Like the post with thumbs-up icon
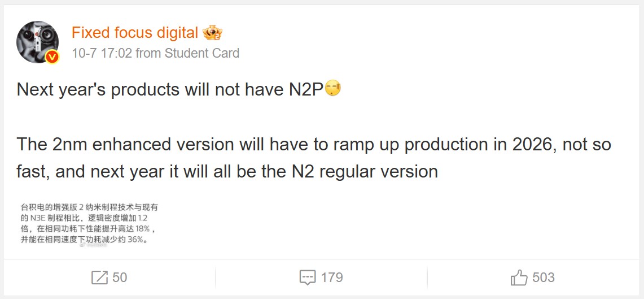Image resolution: width=644 pixels, height=299 pixels. 519,278
